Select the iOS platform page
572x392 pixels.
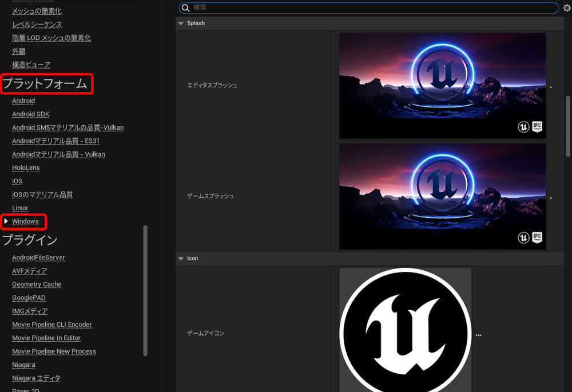click(17, 181)
